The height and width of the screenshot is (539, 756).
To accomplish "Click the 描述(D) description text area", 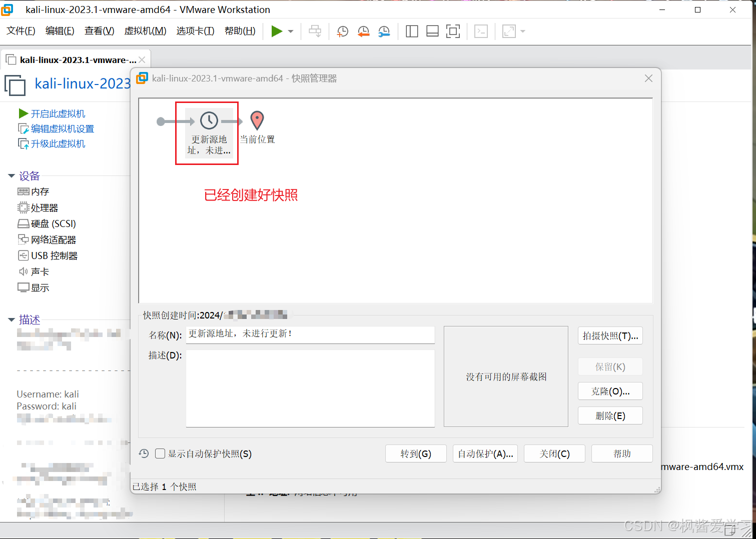I will [x=310, y=388].
